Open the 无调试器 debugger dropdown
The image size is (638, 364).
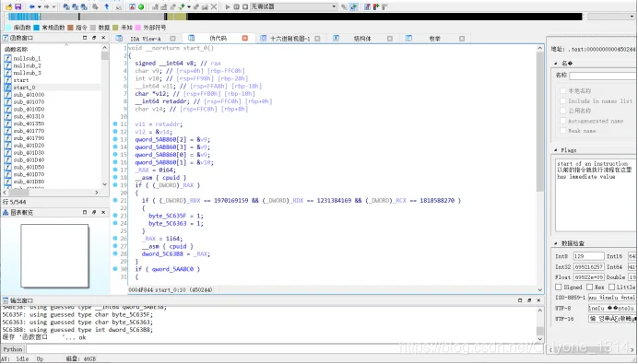point(294,7)
